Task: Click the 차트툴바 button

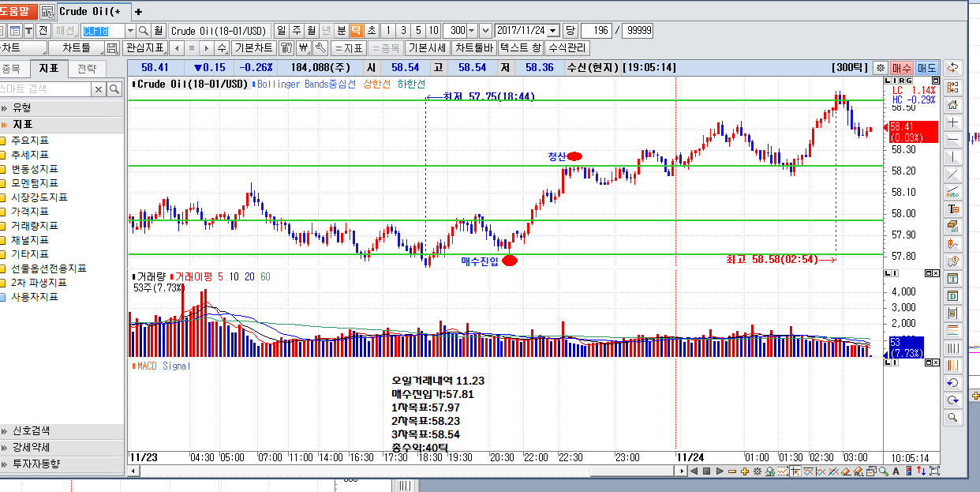Action: [x=474, y=48]
